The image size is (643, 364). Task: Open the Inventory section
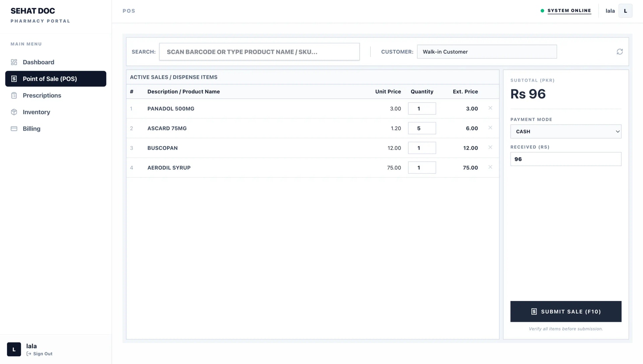click(56, 112)
